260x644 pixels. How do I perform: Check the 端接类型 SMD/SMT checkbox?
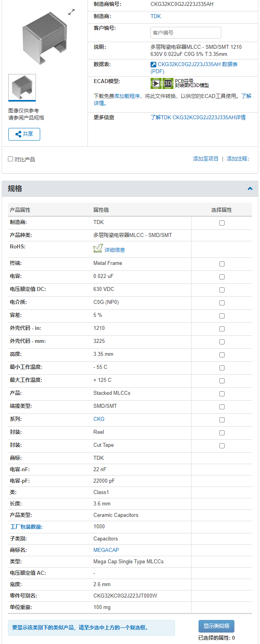[x=222, y=407]
